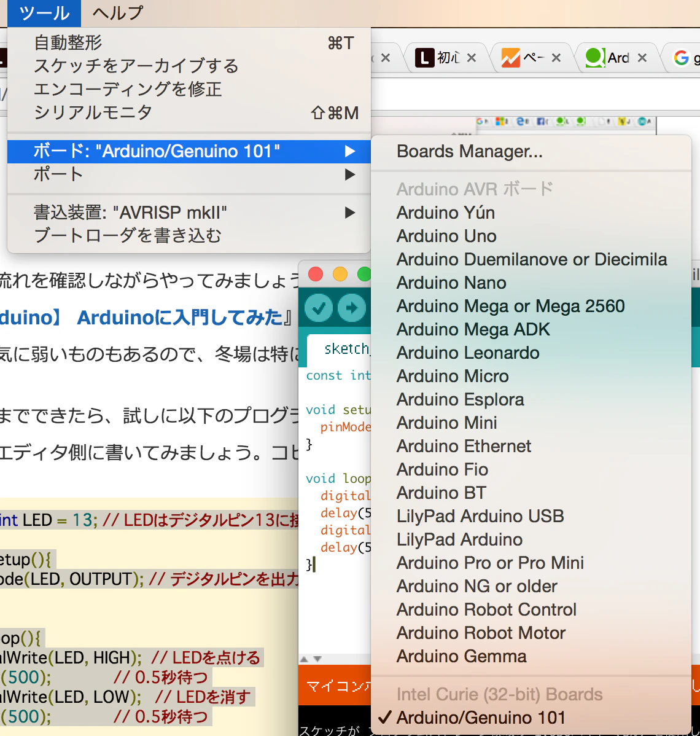Click the const int line in sketch editor
Image resolution: width=700 pixels, height=736 pixels.
[338, 375]
